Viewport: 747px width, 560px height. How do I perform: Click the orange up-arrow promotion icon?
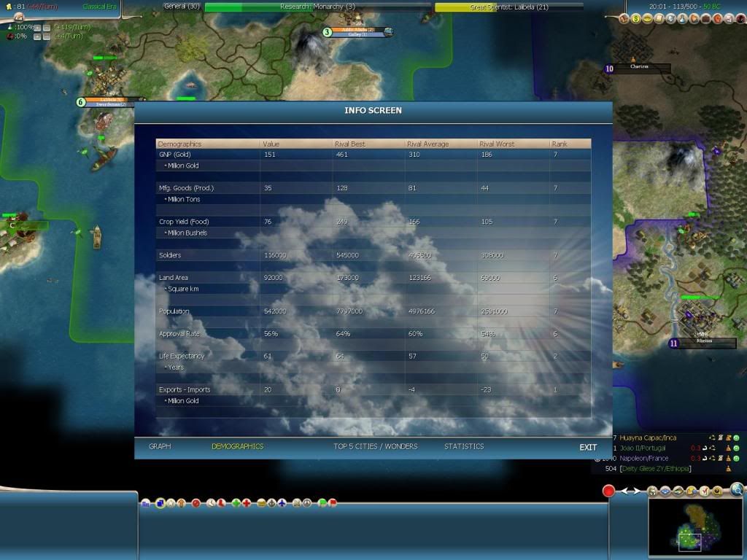181,503
